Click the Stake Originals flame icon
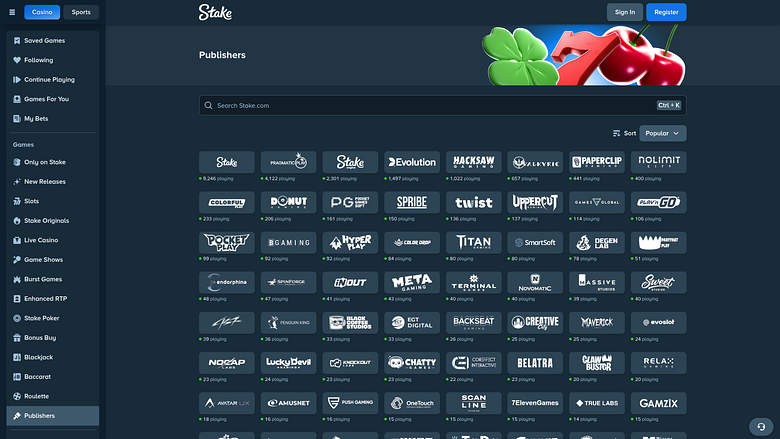The width and height of the screenshot is (780, 439). [x=17, y=221]
